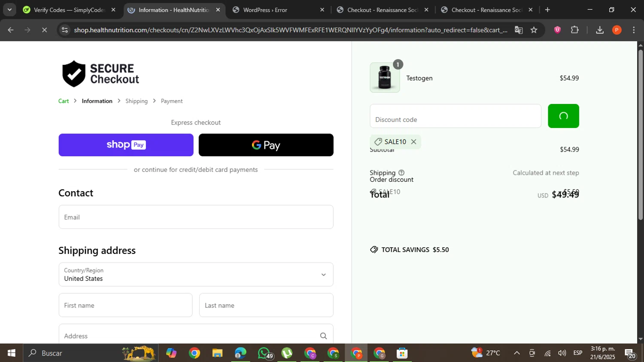Show hidden system tray icons
Image resolution: width=644 pixels, height=362 pixels.
click(517, 353)
